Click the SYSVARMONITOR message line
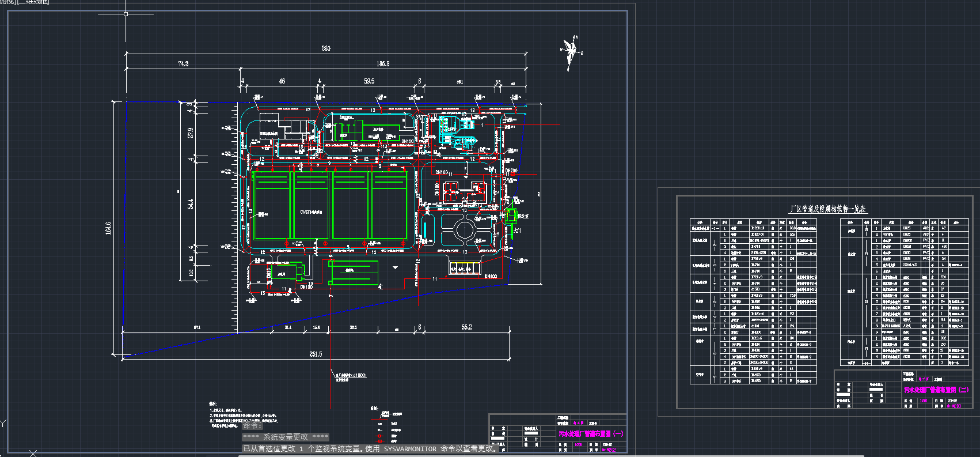 pos(370,448)
